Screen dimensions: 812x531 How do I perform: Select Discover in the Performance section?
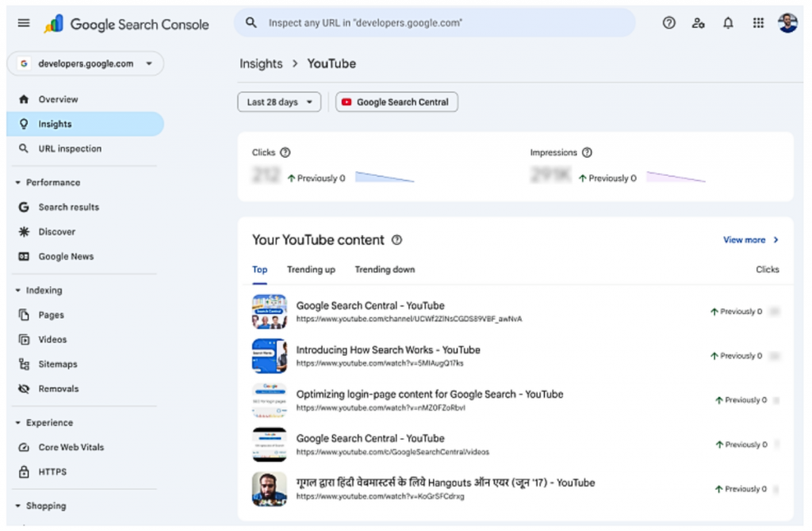(56, 231)
